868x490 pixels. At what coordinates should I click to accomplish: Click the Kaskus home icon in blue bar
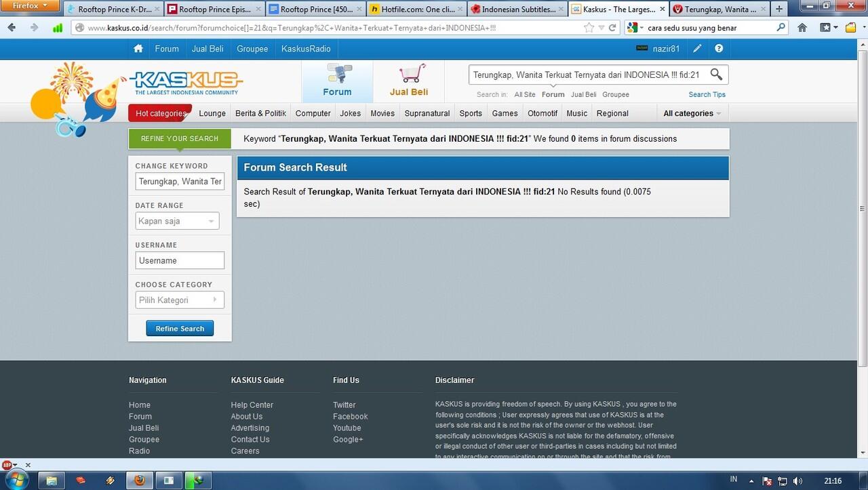138,49
